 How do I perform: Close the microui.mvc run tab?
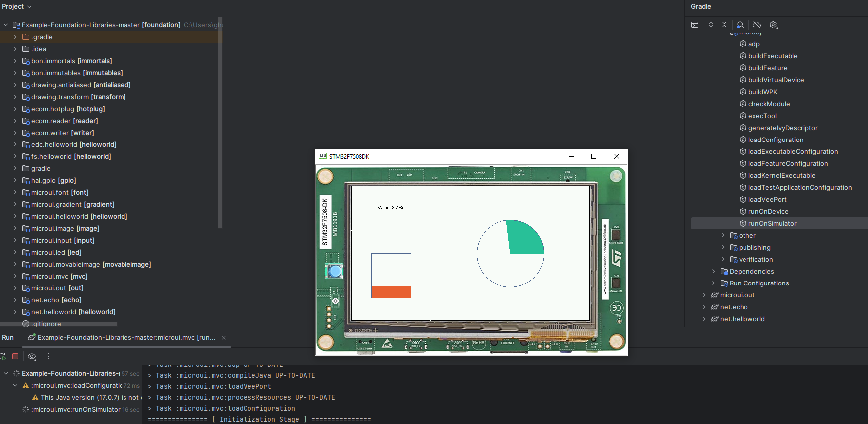[224, 338]
